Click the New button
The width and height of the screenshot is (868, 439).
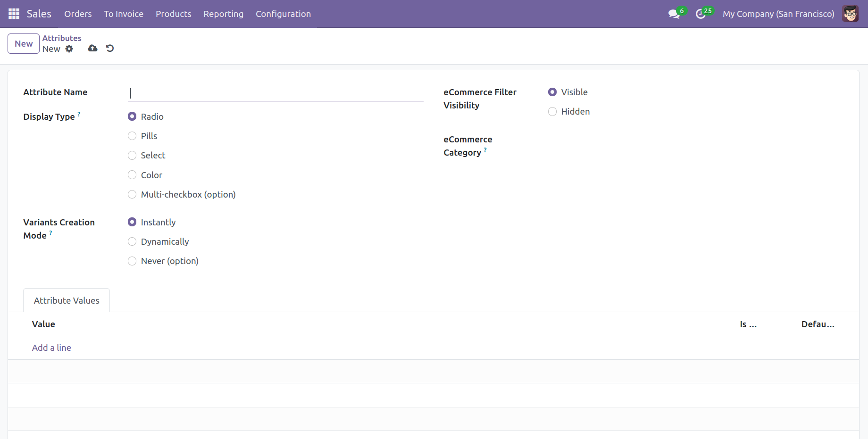tap(24, 44)
